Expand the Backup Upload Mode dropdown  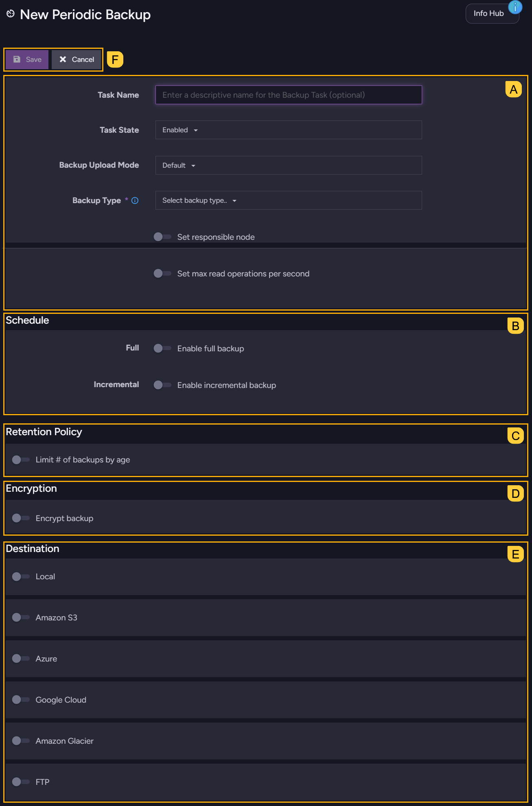(x=179, y=166)
